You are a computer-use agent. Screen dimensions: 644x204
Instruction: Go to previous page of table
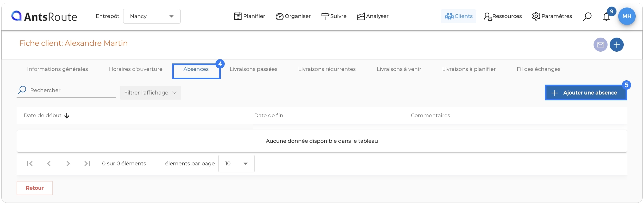(x=49, y=164)
